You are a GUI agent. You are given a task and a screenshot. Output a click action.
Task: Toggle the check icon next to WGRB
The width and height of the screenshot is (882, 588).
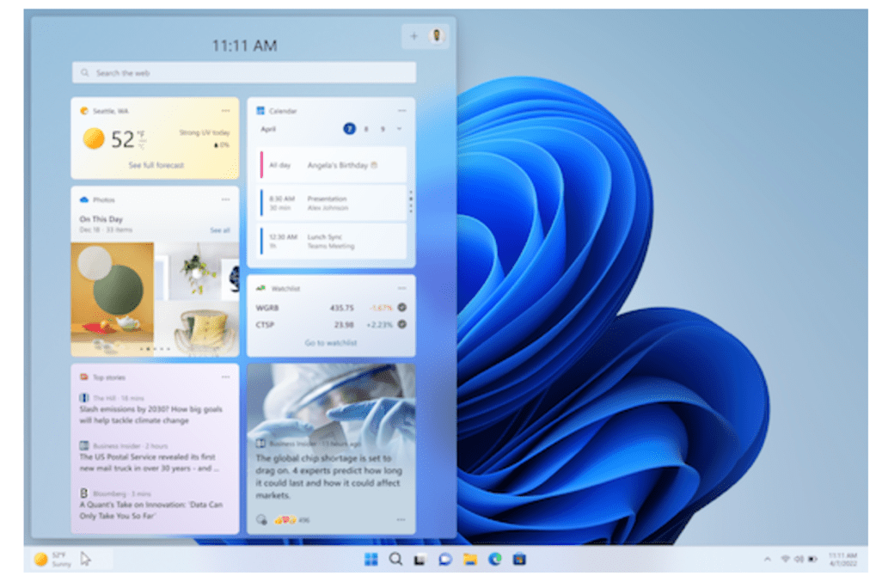tap(402, 307)
